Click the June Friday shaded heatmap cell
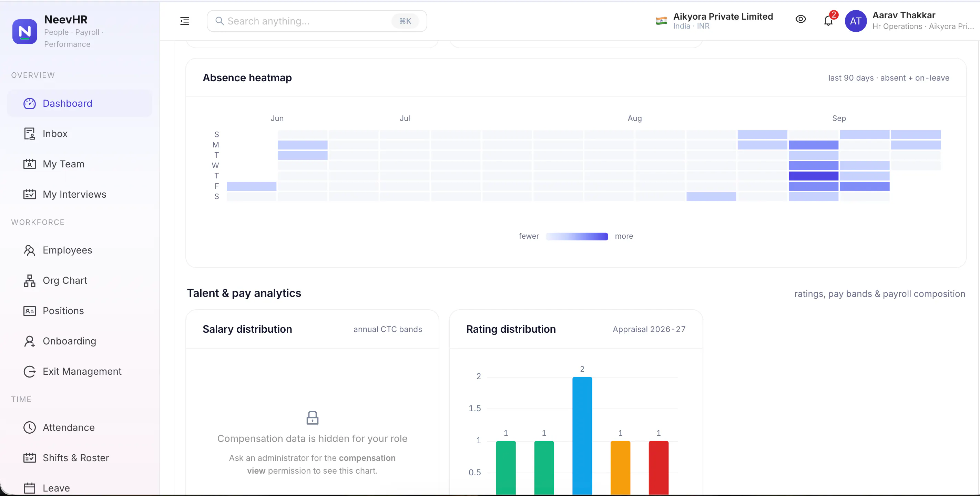 coord(252,186)
